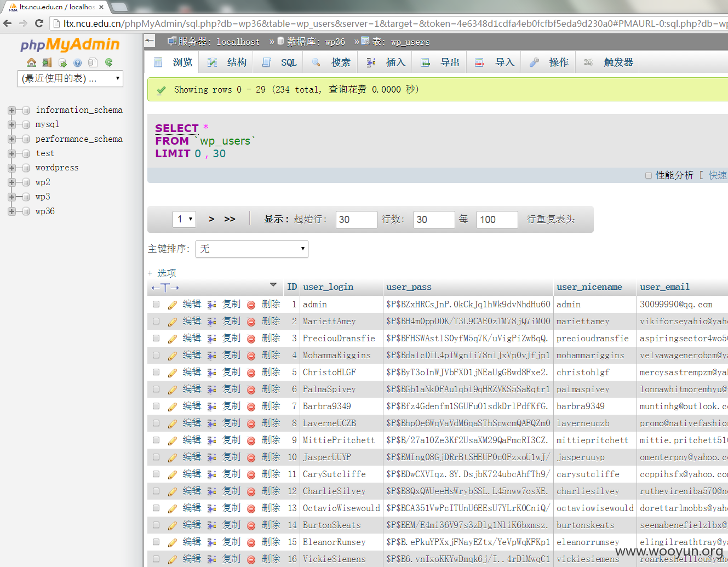Check the row checkbox for admin
The image size is (728, 567).
(x=156, y=304)
